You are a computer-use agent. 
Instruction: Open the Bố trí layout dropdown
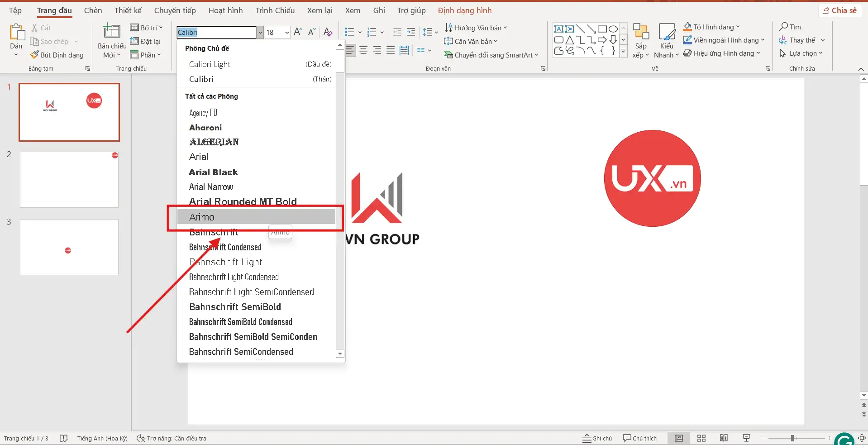pyautogui.click(x=146, y=28)
